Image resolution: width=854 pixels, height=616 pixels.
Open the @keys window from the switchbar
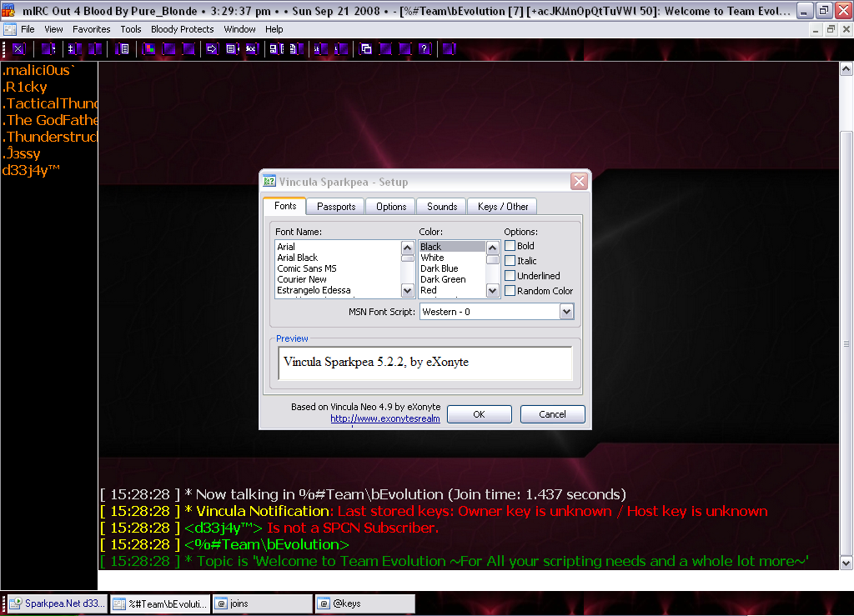pyautogui.click(x=365, y=603)
